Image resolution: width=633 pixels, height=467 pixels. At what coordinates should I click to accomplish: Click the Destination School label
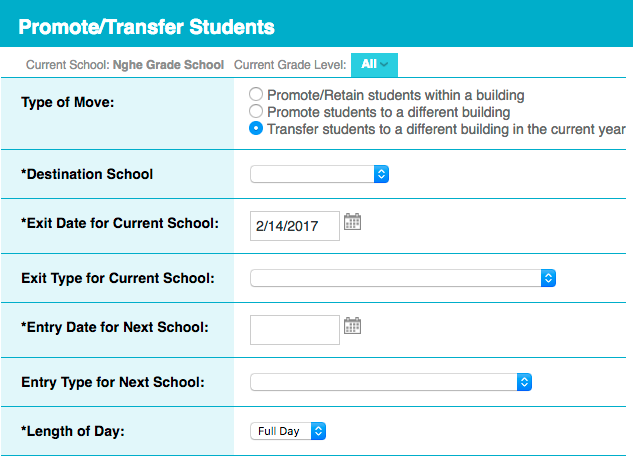pos(87,174)
